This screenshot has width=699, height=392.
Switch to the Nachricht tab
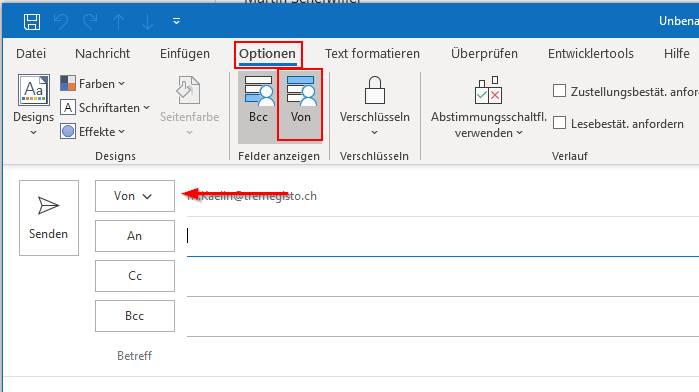[x=103, y=54]
